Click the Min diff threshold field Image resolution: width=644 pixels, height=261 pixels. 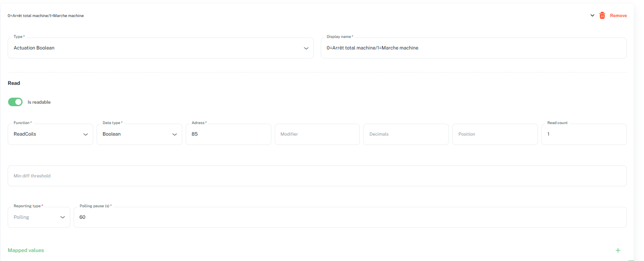tap(317, 176)
